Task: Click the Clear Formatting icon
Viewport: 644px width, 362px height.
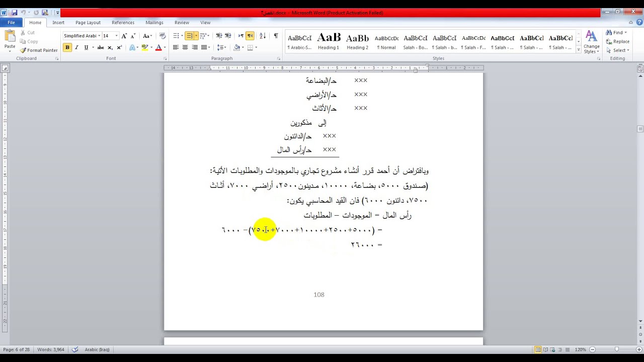Action: [162, 36]
